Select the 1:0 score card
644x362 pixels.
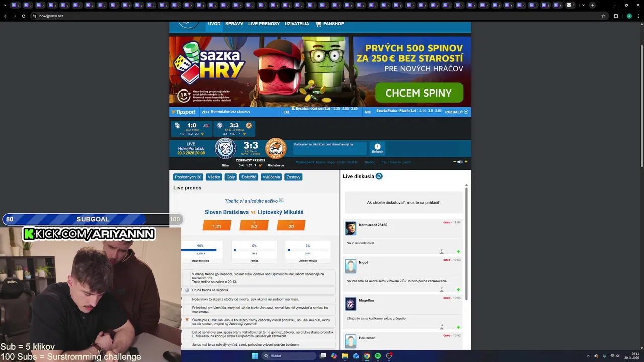tap(191, 129)
